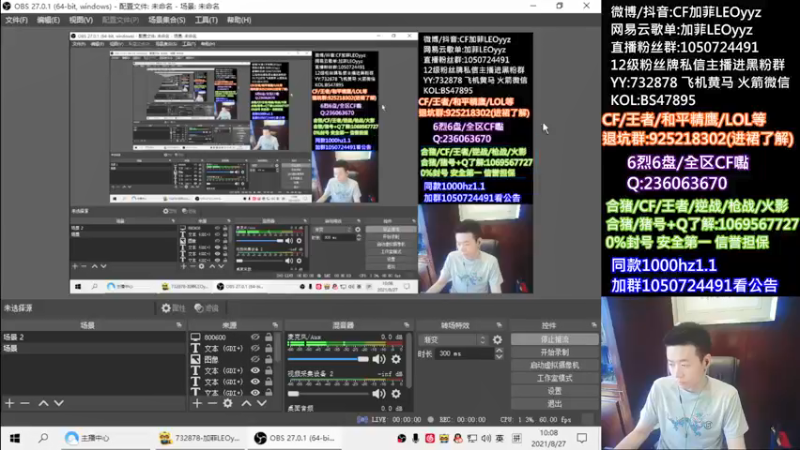Open Windows taskbar search icon
The height and width of the screenshot is (450, 800).
point(43,438)
